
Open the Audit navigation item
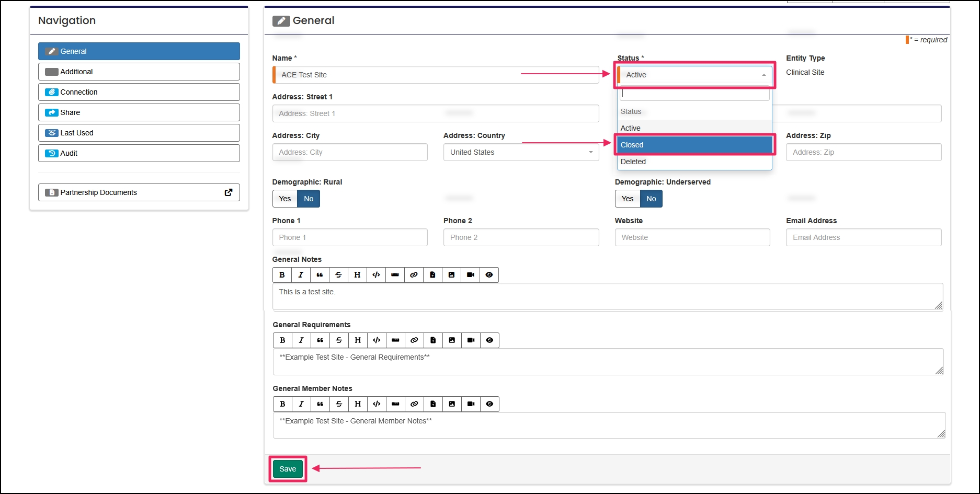139,153
